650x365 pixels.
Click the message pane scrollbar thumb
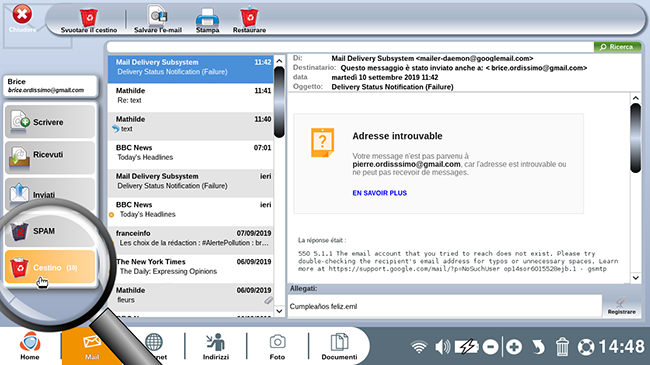[x=635, y=138]
